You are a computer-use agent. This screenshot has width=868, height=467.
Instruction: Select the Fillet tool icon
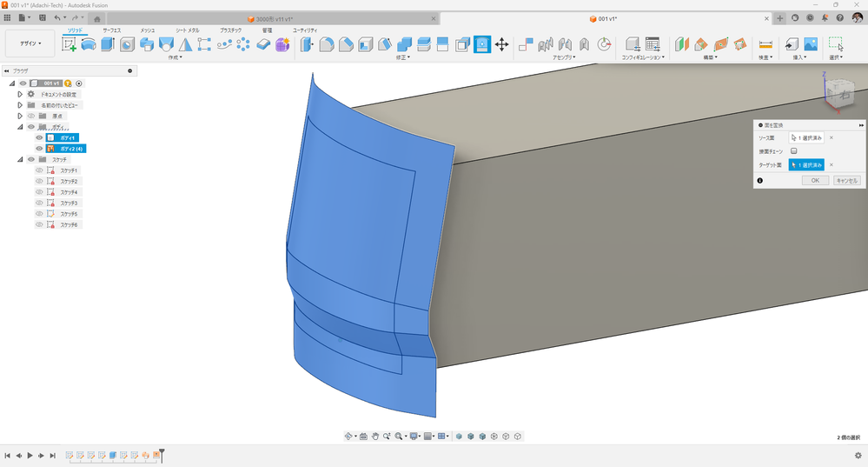point(327,44)
